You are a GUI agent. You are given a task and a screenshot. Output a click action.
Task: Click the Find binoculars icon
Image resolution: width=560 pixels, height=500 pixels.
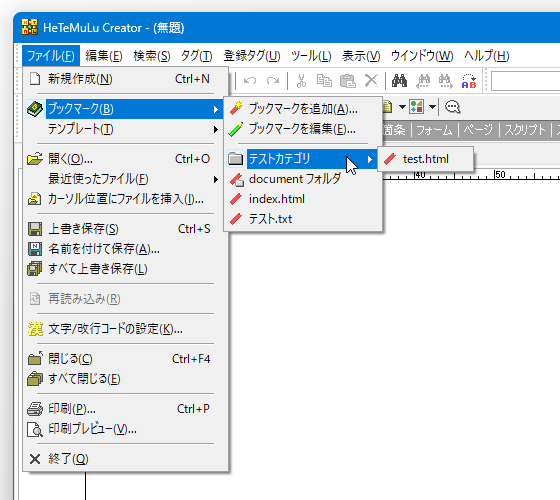[x=399, y=81]
